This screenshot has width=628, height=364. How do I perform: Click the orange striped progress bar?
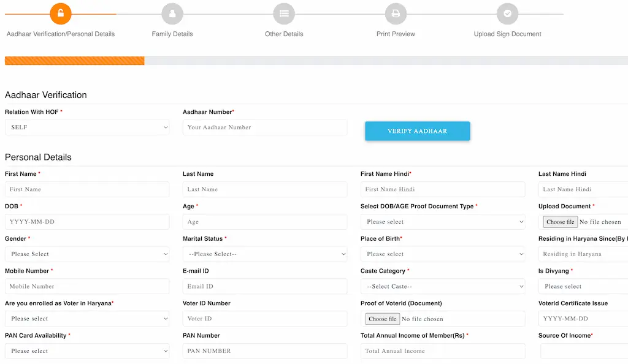click(x=74, y=60)
